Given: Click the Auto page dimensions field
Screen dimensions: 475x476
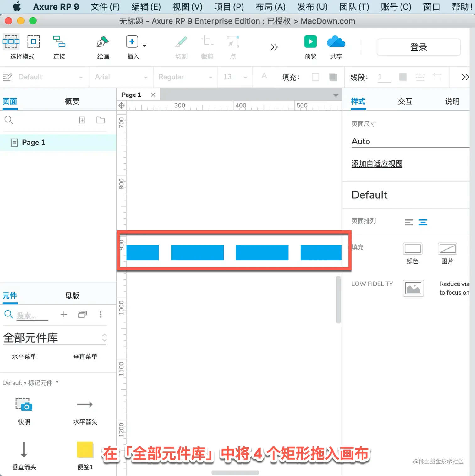Looking at the screenshot, I should coord(410,142).
